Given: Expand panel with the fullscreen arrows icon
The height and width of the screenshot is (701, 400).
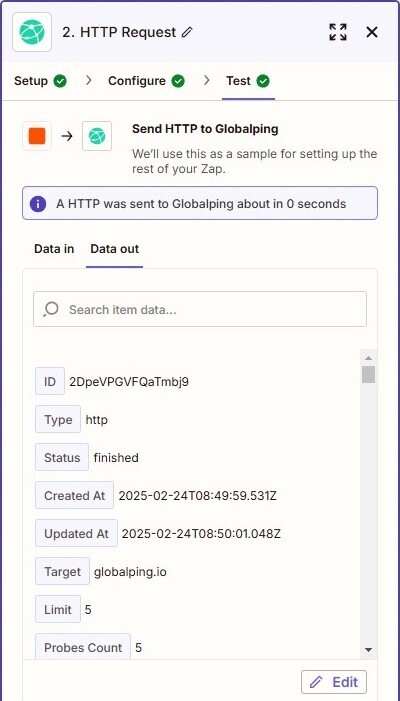Looking at the screenshot, I should point(338,32).
